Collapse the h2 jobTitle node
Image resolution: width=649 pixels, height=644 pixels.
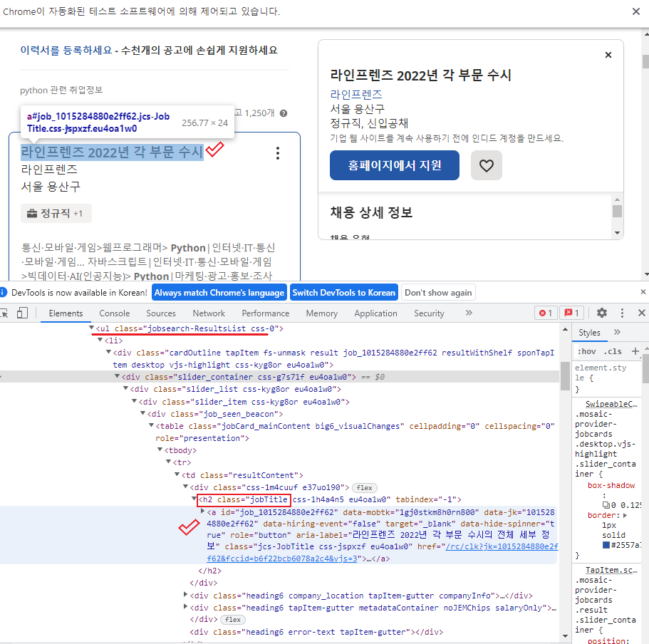point(194,499)
